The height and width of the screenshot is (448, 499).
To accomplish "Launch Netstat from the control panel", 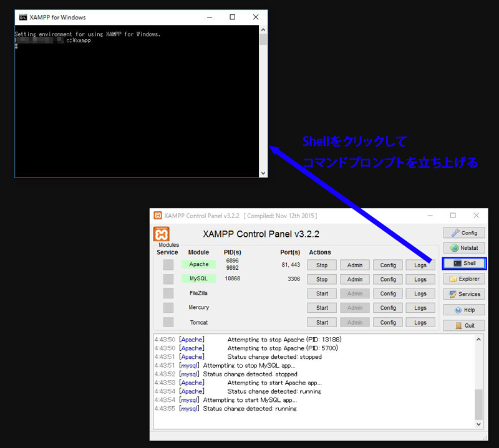I will 464,248.
